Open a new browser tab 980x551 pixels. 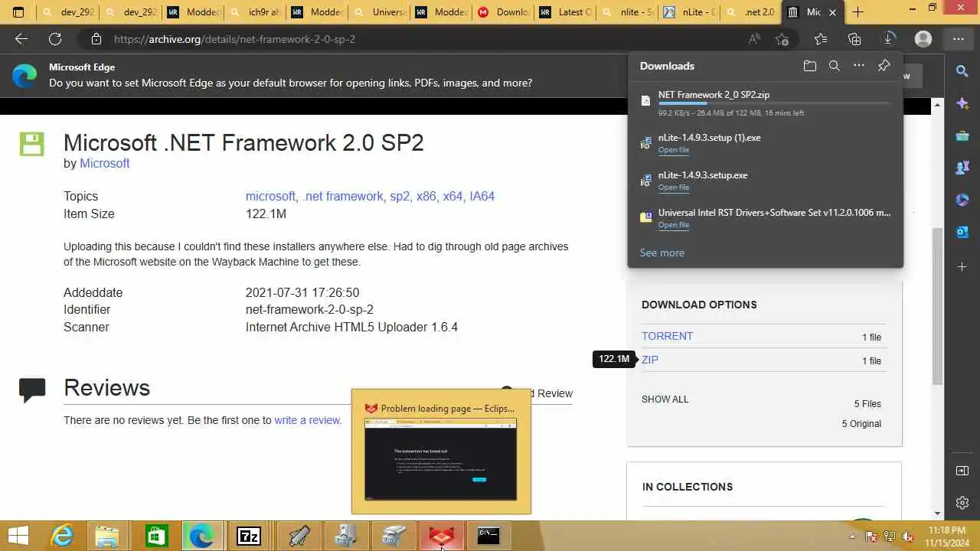pyautogui.click(x=857, y=12)
